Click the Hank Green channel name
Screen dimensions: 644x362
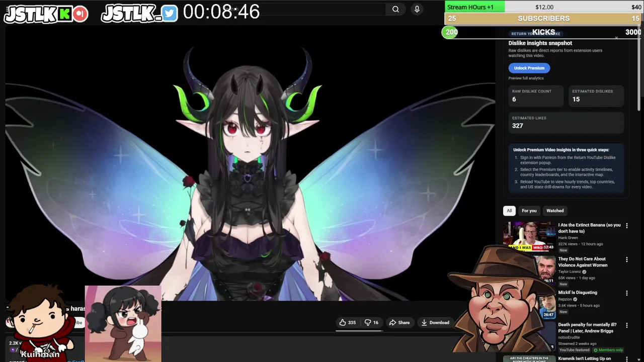568,238
